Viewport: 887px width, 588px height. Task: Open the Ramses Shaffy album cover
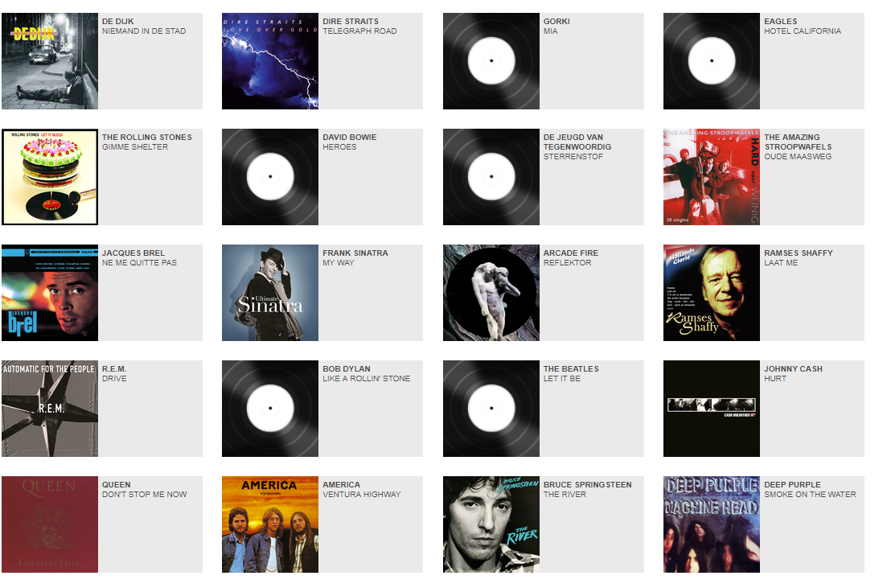coord(712,293)
